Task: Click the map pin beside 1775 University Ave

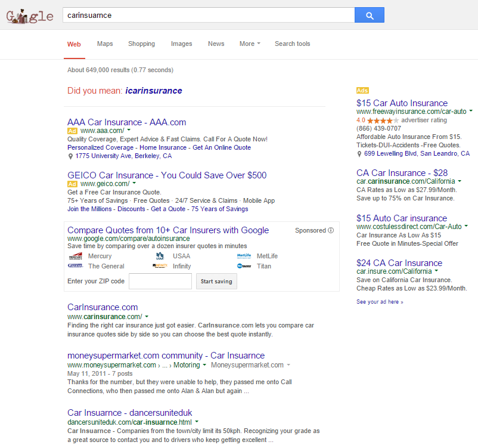Action: pos(70,156)
